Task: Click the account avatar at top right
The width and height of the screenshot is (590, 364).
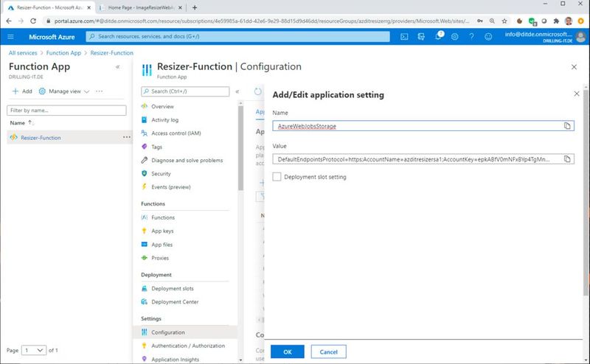Action: click(x=580, y=37)
